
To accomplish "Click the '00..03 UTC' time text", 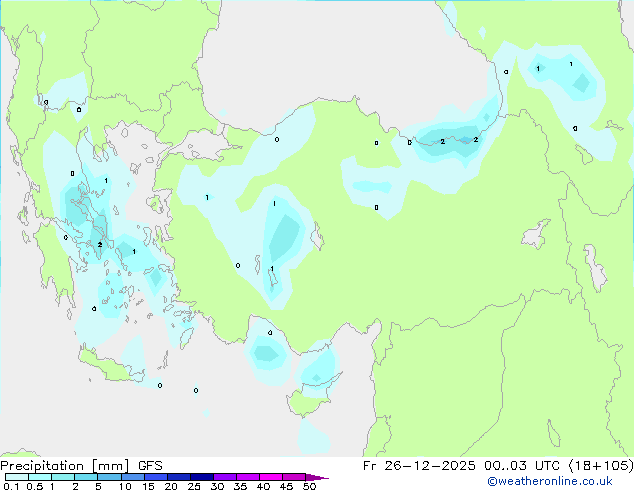I will coord(522,466).
